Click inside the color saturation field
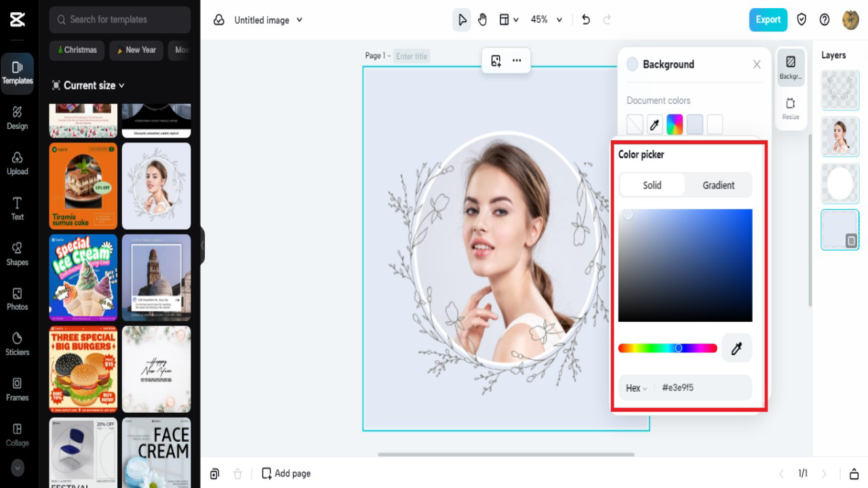Screen dimensions: 868x488 click(x=685, y=265)
